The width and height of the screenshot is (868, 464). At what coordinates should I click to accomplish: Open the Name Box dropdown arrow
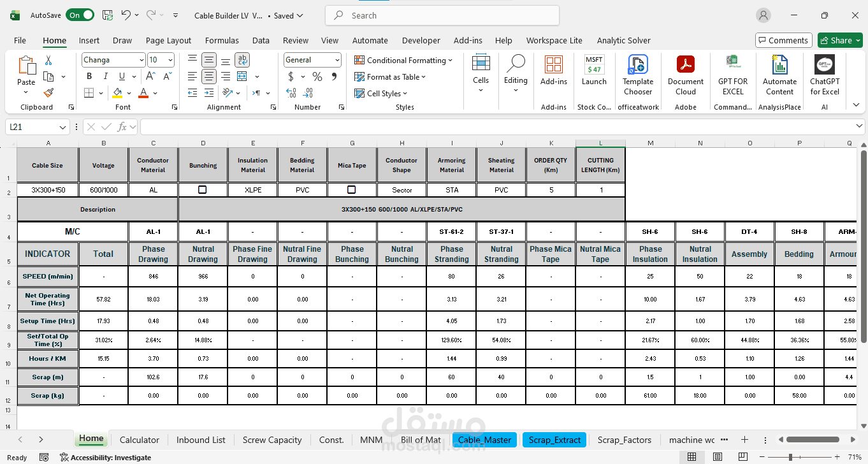[62, 127]
